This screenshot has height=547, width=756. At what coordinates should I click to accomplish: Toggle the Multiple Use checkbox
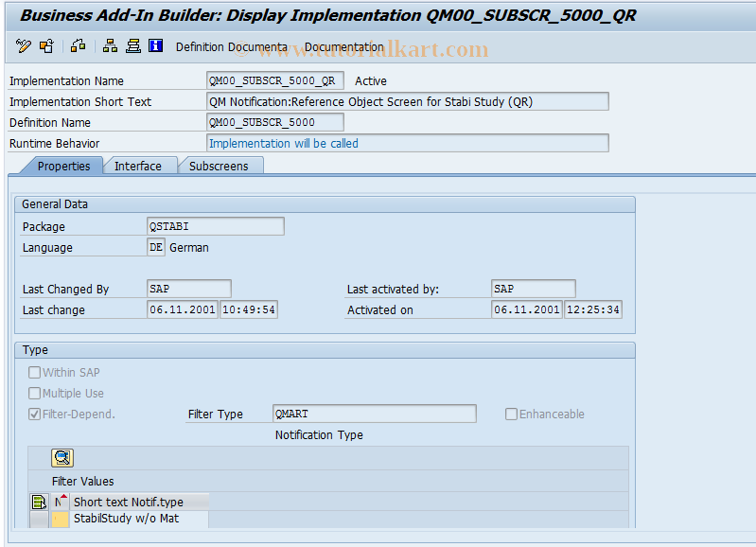(34, 393)
